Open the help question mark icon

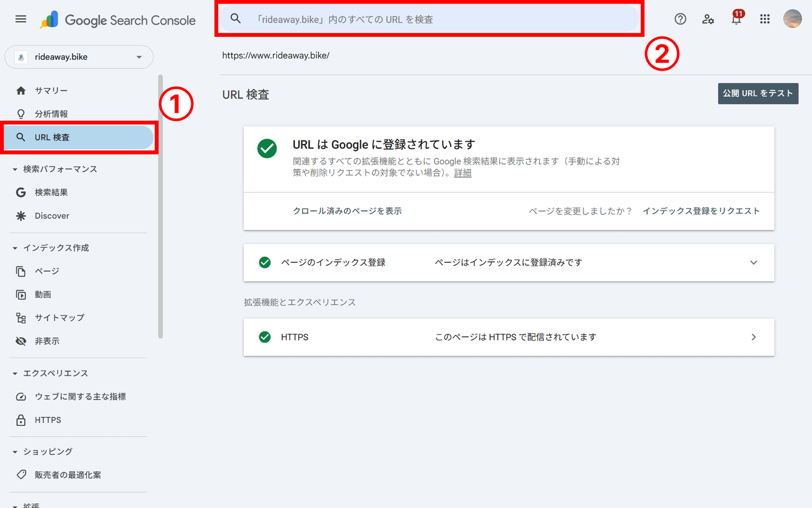[x=680, y=19]
